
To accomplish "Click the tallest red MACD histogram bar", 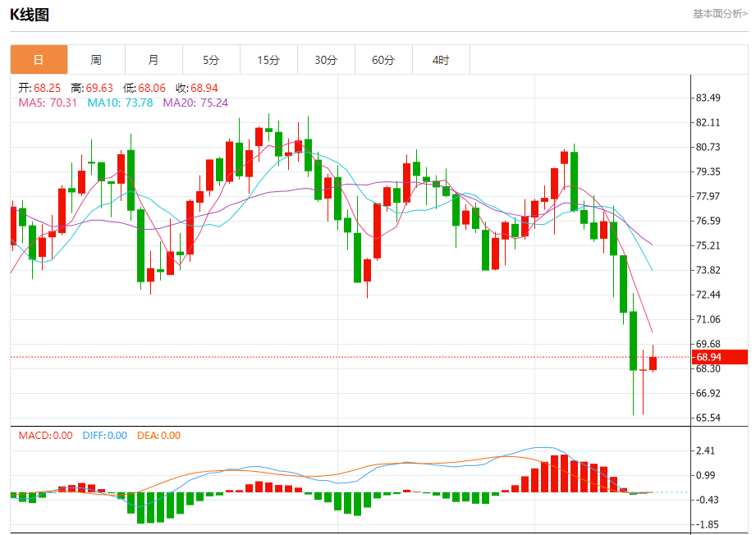I will click(x=564, y=473).
